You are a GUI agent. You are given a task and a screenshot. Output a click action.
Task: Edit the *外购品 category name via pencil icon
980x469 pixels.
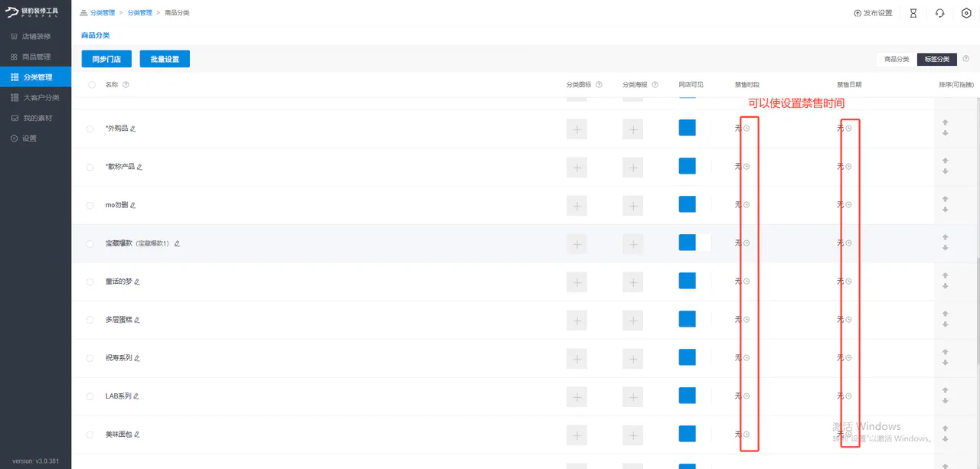pyautogui.click(x=133, y=129)
